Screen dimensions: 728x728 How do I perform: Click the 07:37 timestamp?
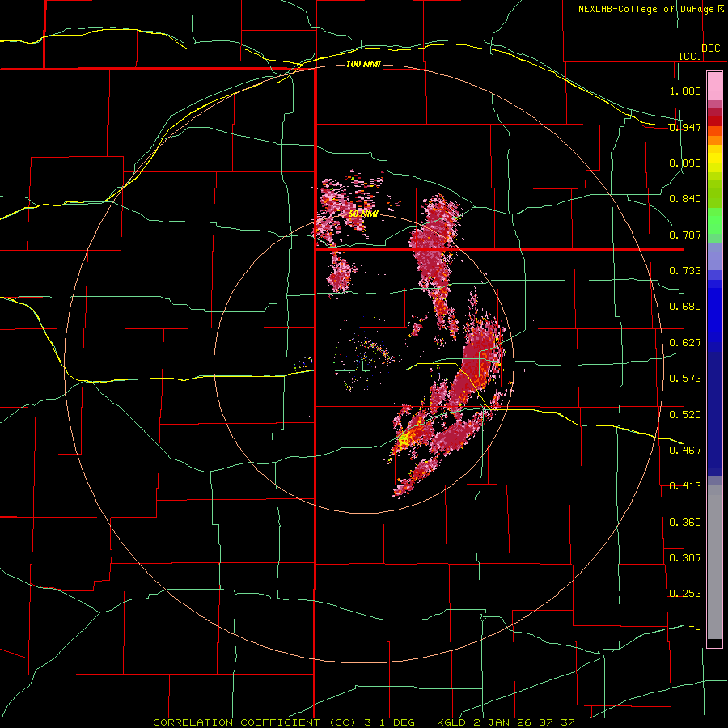(557, 722)
